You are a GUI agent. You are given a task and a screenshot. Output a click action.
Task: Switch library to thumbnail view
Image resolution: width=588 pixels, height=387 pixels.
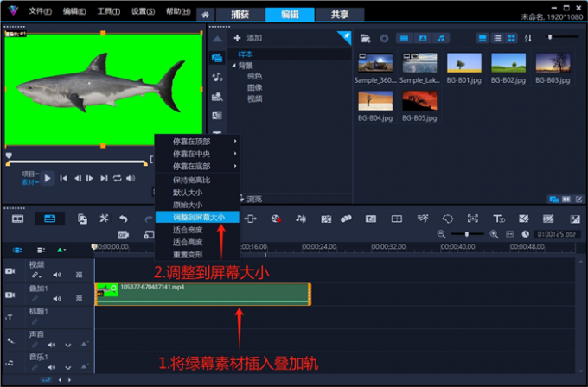pos(511,38)
